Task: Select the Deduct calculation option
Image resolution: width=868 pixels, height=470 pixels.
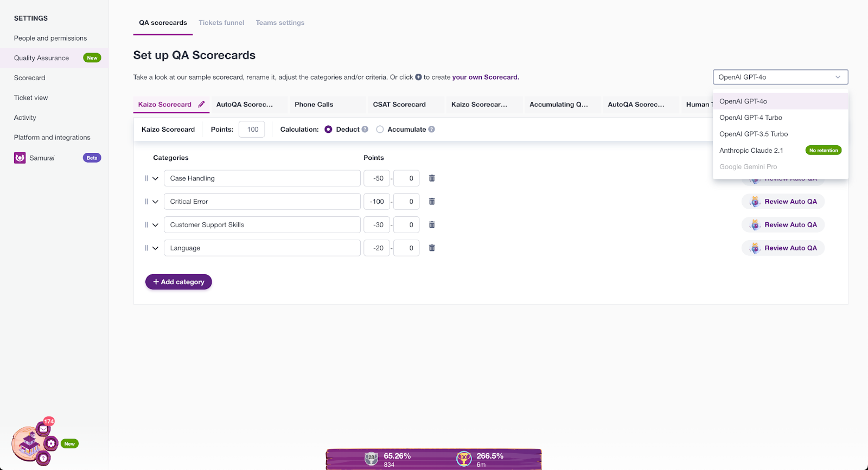Action: click(x=328, y=130)
